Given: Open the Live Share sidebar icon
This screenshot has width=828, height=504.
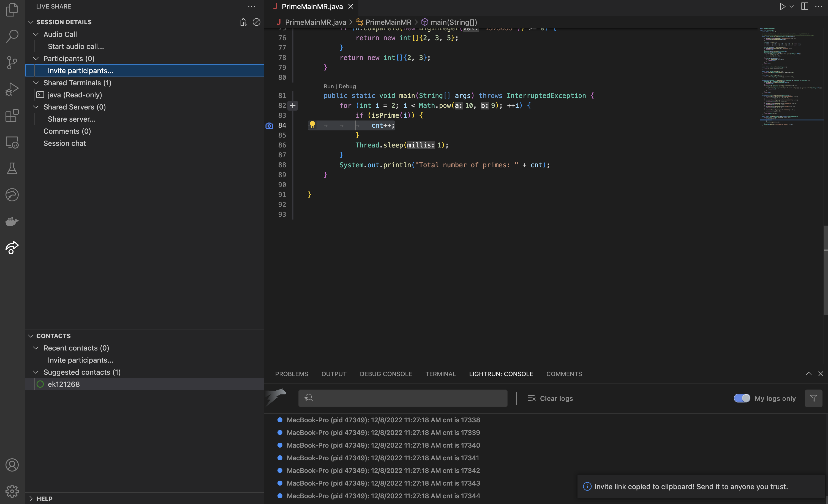Looking at the screenshot, I should click(12, 248).
